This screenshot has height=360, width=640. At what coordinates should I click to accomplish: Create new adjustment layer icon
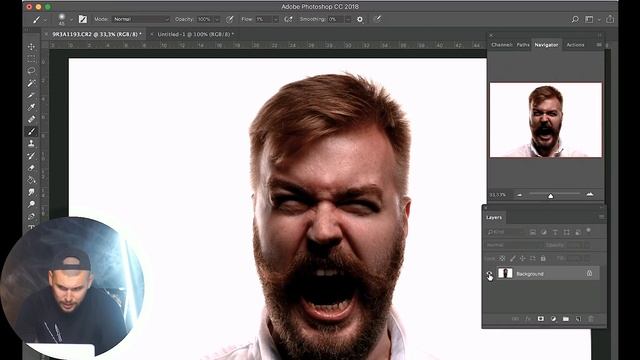tap(553, 319)
